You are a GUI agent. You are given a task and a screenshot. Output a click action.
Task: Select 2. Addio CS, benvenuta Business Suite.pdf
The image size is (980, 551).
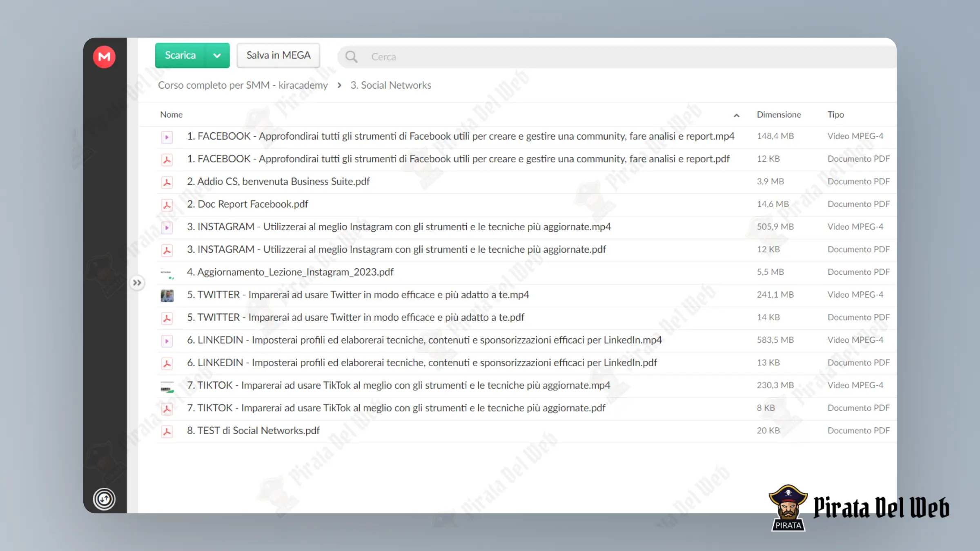point(278,181)
